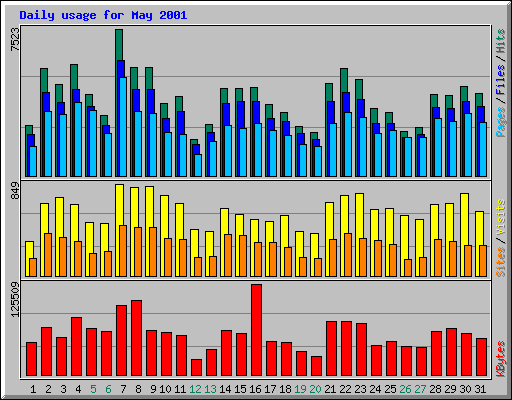Select green weekend day 19 label
The width and height of the screenshot is (512, 400).
[x=300, y=389]
